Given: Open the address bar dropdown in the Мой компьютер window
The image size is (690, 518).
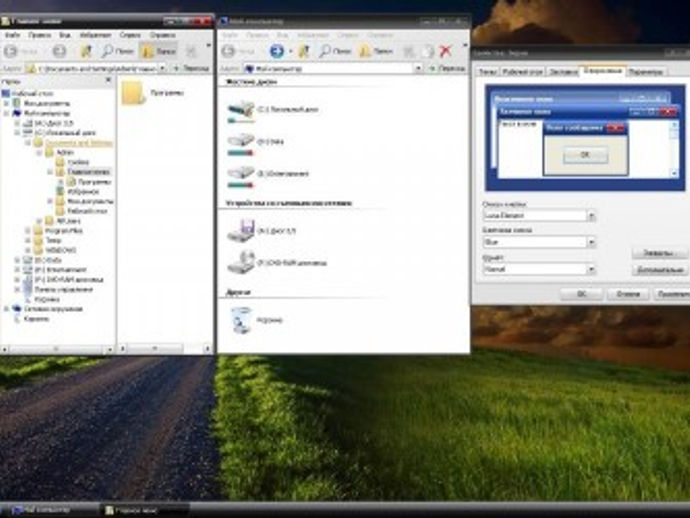Looking at the screenshot, I should click(418, 69).
